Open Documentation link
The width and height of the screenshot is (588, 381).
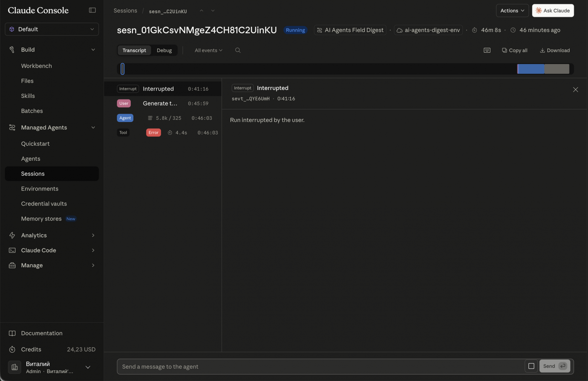(42, 333)
